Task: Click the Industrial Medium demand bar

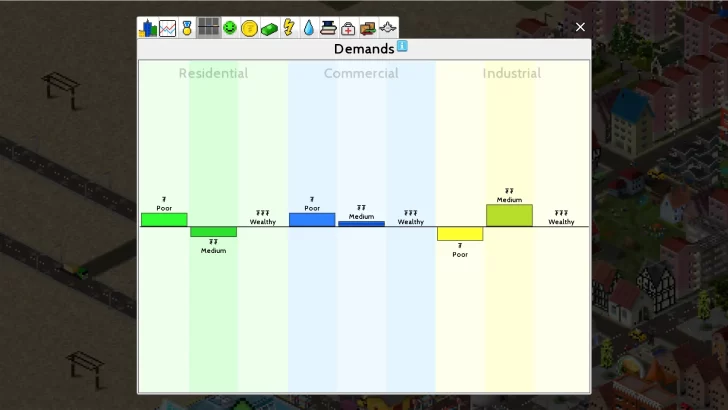Action: (x=509, y=215)
